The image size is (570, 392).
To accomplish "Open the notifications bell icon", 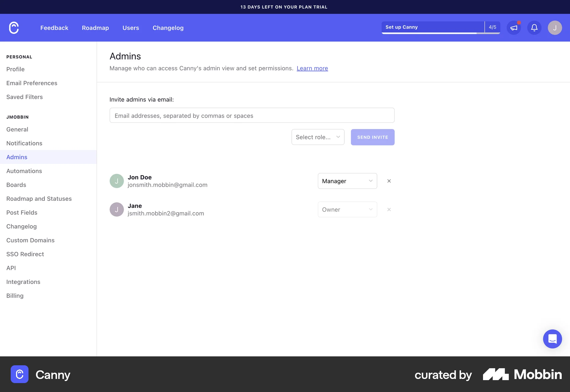I will click(534, 28).
